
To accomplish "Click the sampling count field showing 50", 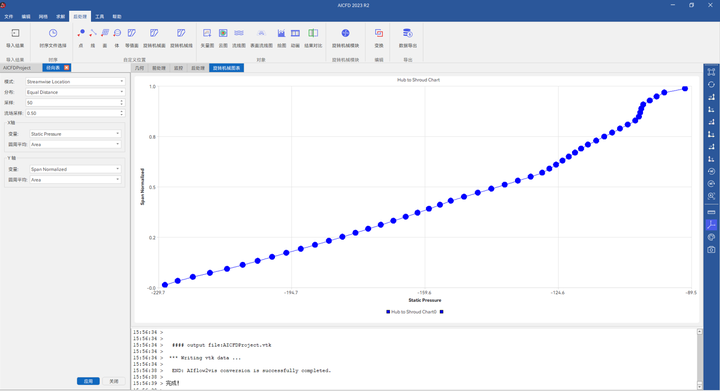I will pos(75,103).
